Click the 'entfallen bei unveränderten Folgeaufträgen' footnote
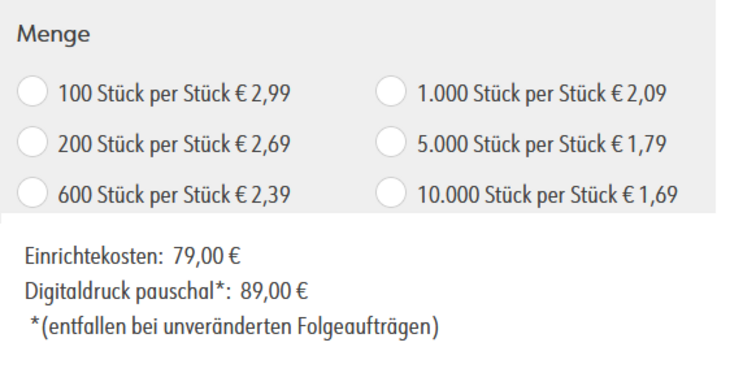The image size is (730, 373). [x=240, y=326]
